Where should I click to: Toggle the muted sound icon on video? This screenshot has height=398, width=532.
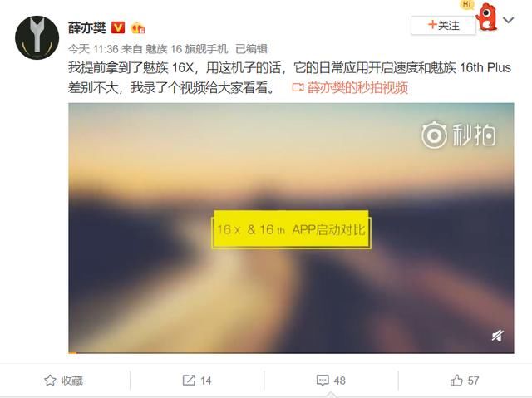(497, 336)
